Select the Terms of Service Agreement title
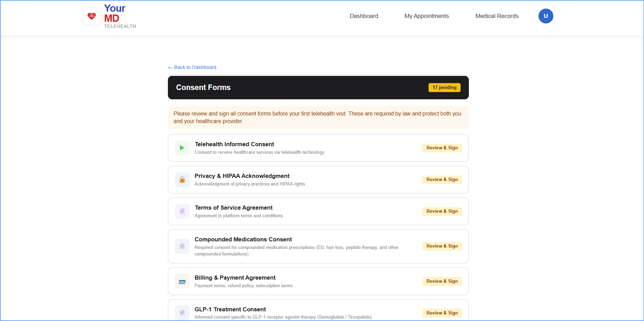 pos(234,208)
